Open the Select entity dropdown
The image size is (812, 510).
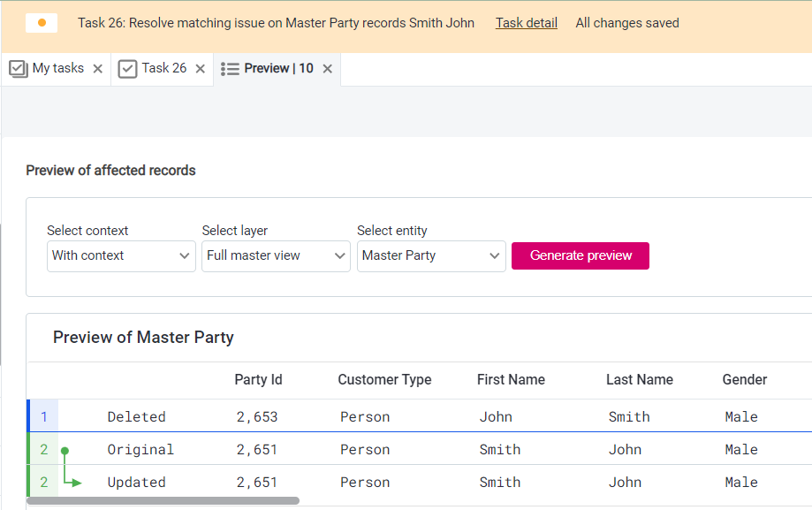(431, 255)
